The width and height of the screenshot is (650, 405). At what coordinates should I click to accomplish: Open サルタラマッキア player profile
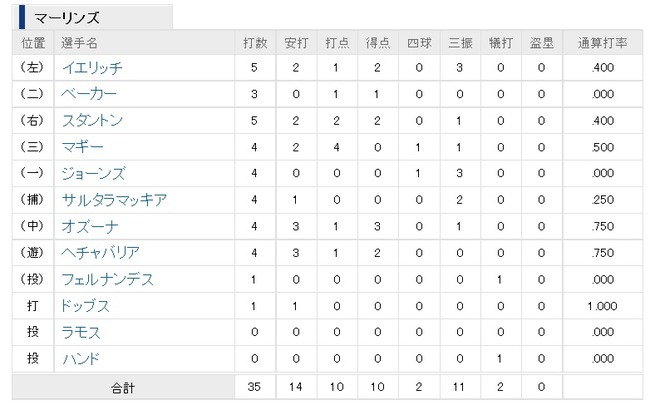(114, 200)
